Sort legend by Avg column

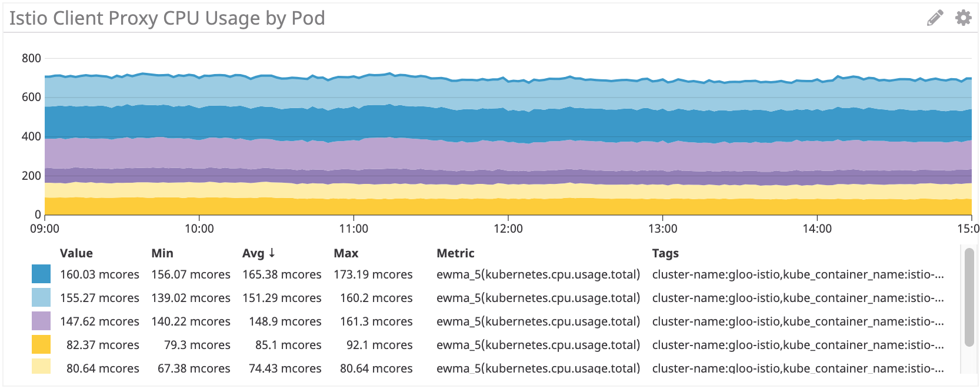254,253
